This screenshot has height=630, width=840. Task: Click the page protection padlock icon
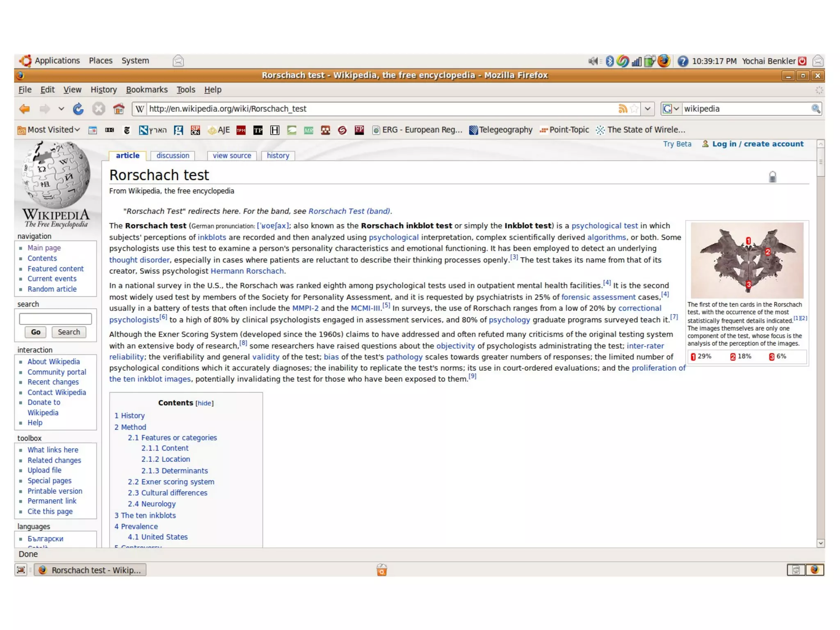pos(772,177)
